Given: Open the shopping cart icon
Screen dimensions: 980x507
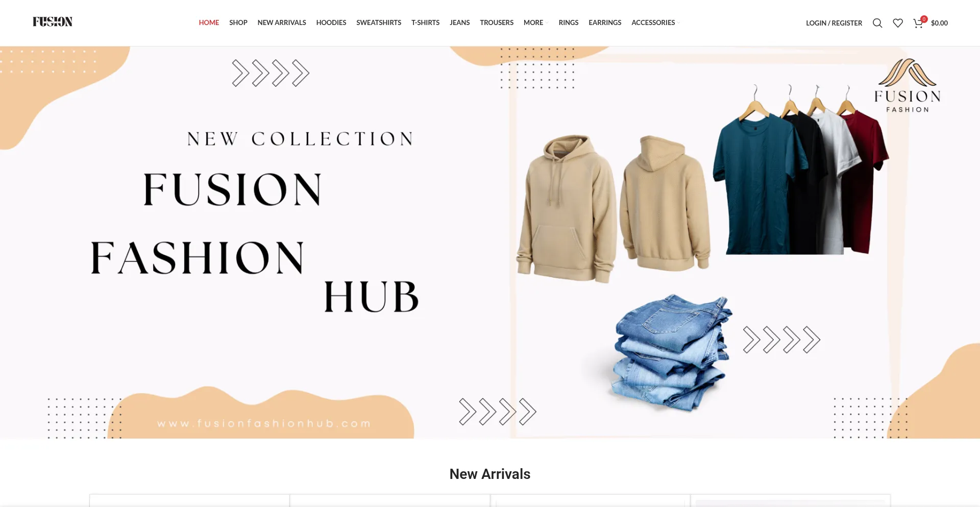Looking at the screenshot, I should point(918,23).
